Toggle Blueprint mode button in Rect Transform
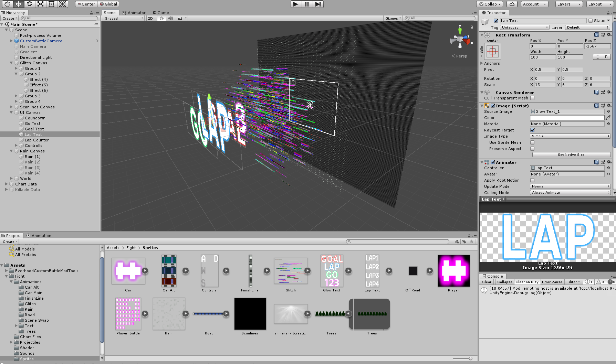Viewport: 616px width, 364px height. [597, 57]
